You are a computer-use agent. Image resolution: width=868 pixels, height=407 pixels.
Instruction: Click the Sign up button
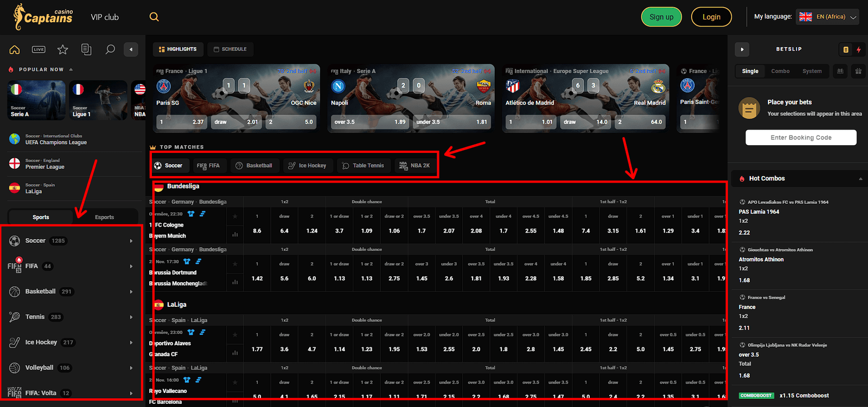point(661,17)
